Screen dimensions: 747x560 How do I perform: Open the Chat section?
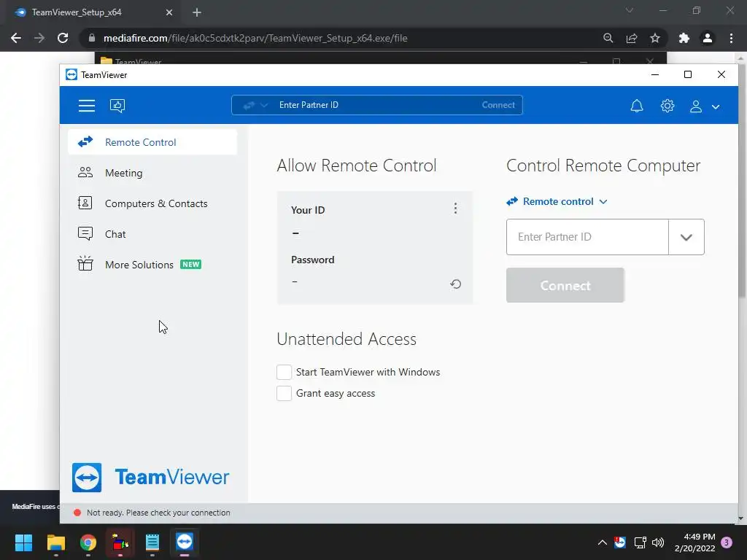click(152, 234)
